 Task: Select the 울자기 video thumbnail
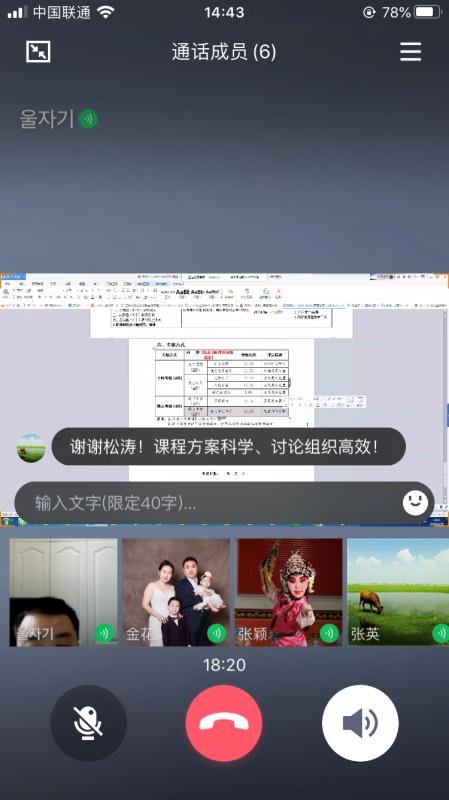pyautogui.click(x=63, y=592)
